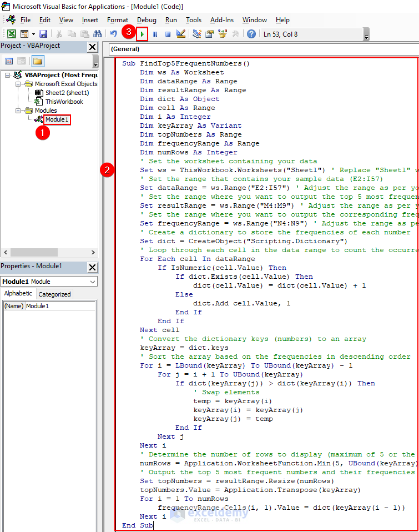Collapse Microsoft Excel Objects folder
This screenshot has height=532, width=419.
click(18, 84)
